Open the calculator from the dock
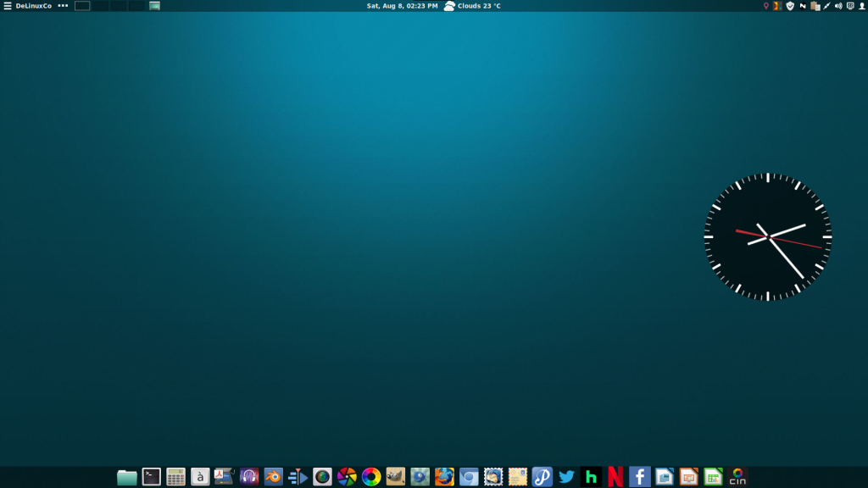Viewport: 868px width, 488px height. [x=175, y=477]
